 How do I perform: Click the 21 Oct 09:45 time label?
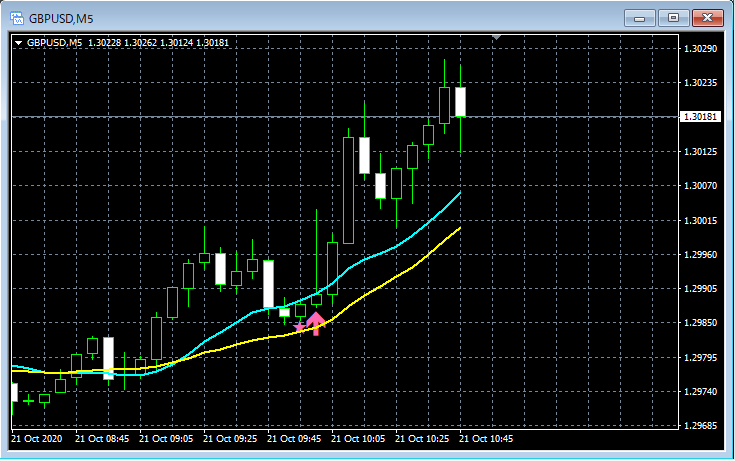click(294, 439)
